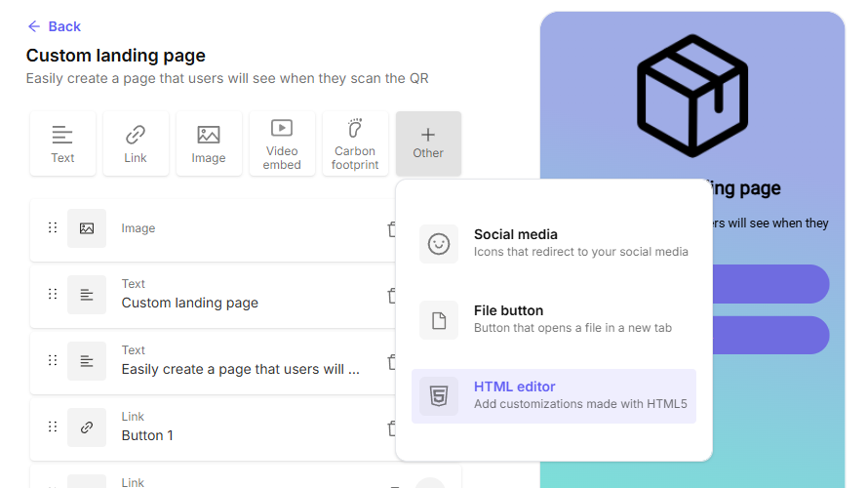Open the 'Custom landing page' text row

[x=214, y=297]
